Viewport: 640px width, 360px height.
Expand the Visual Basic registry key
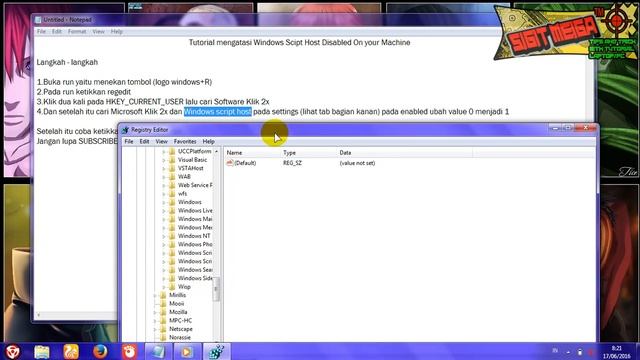tap(164, 160)
